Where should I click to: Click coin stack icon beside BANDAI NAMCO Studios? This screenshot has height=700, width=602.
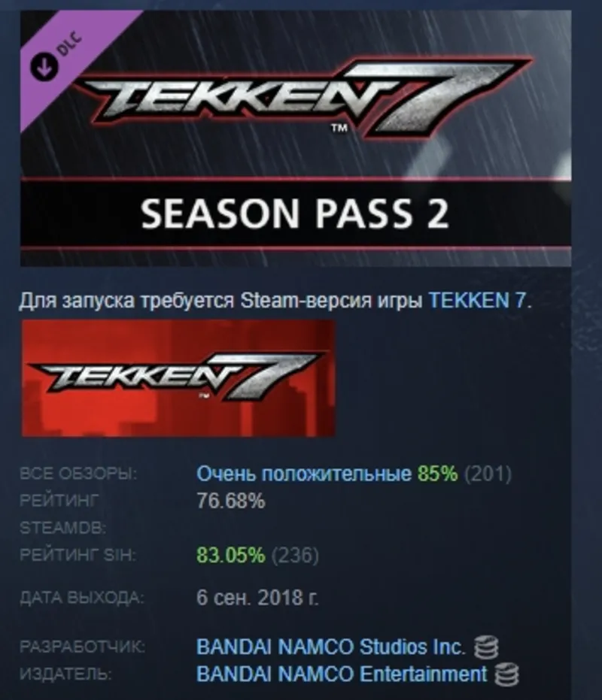[486, 647]
